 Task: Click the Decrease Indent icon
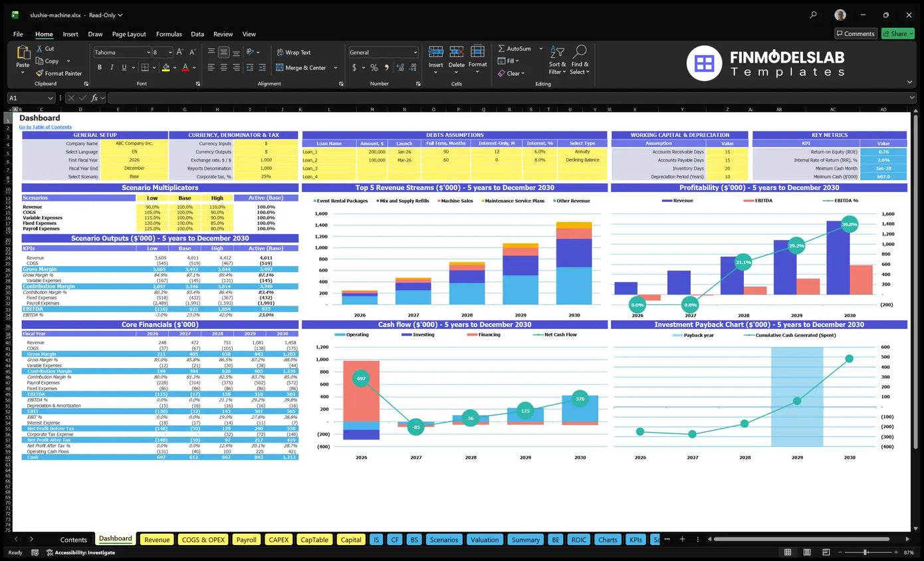click(249, 67)
